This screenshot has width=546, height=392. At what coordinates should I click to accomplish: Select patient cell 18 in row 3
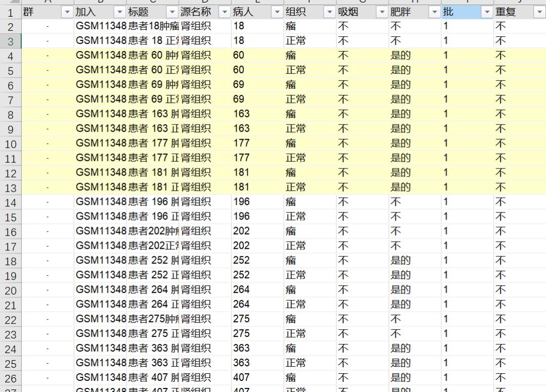point(258,41)
